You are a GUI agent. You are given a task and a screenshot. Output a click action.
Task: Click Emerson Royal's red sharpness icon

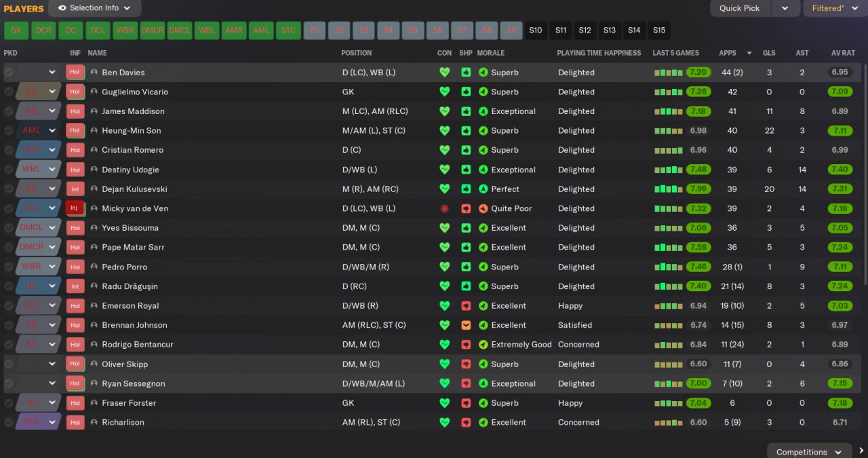click(466, 305)
